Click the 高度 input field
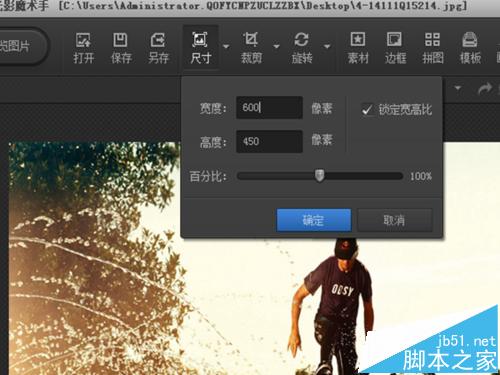Viewport: 500px width, 375px height. pyautogui.click(x=269, y=141)
